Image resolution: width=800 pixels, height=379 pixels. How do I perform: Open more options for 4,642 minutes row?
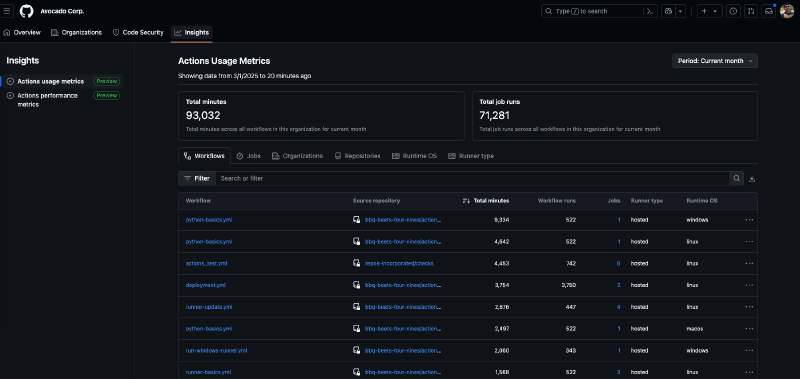click(749, 241)
